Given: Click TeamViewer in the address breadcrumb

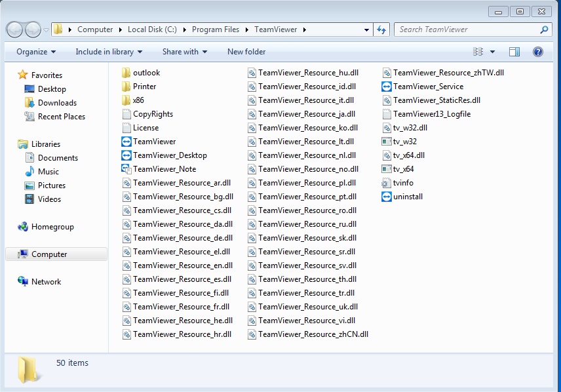Looking at the screenshot, I should tap(275, 29).
